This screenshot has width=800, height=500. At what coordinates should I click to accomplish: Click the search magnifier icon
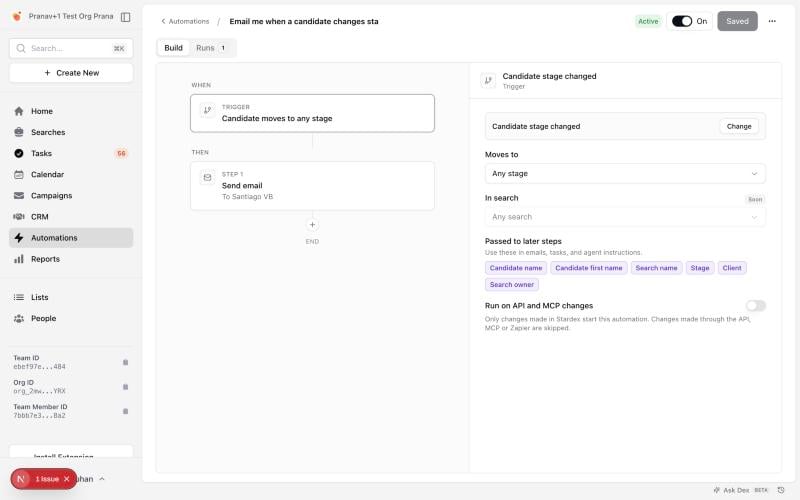pos(21,48)
